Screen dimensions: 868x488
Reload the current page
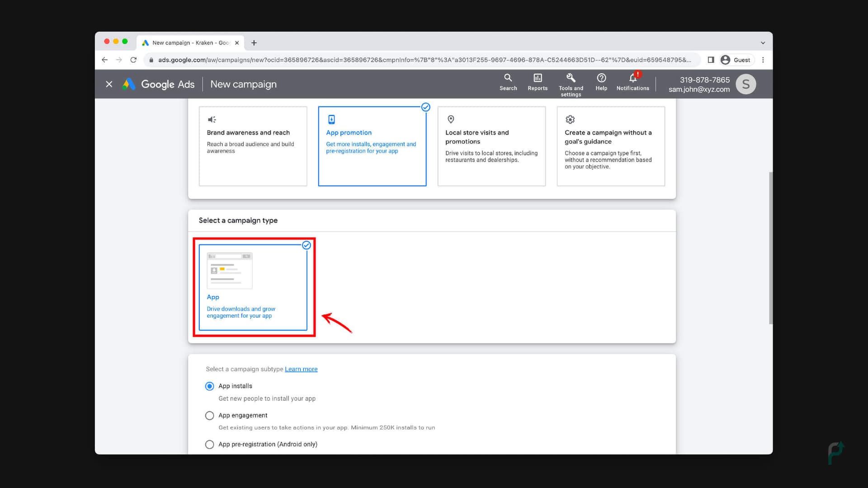(x=133, y=60)
